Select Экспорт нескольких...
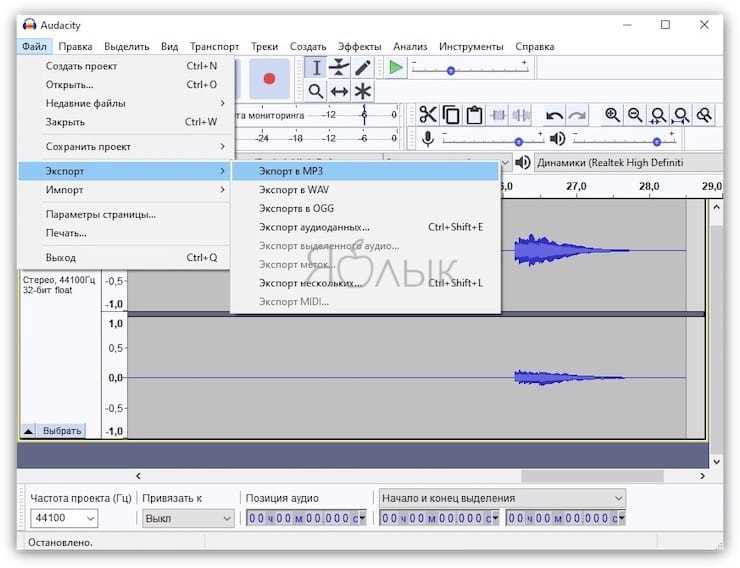 [x=366, y=283]
